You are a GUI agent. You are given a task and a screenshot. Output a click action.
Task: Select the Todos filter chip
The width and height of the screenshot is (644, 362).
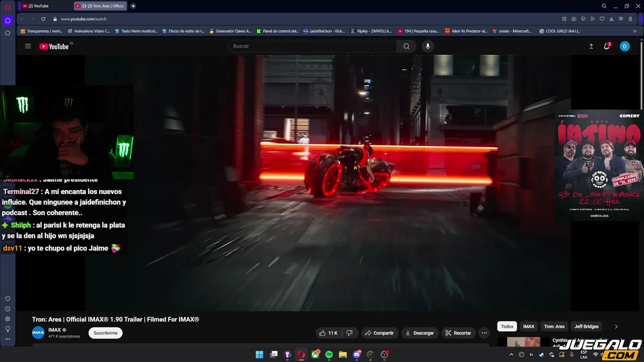coord(507,326)
